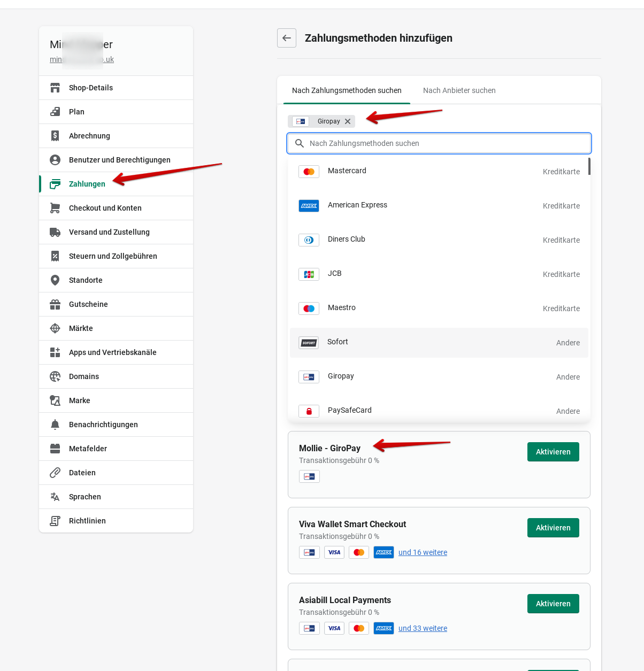This screenshot has height=671, width=644.
Task: Click the Gutscheine gift icon
Action: [x=55, y=304]
